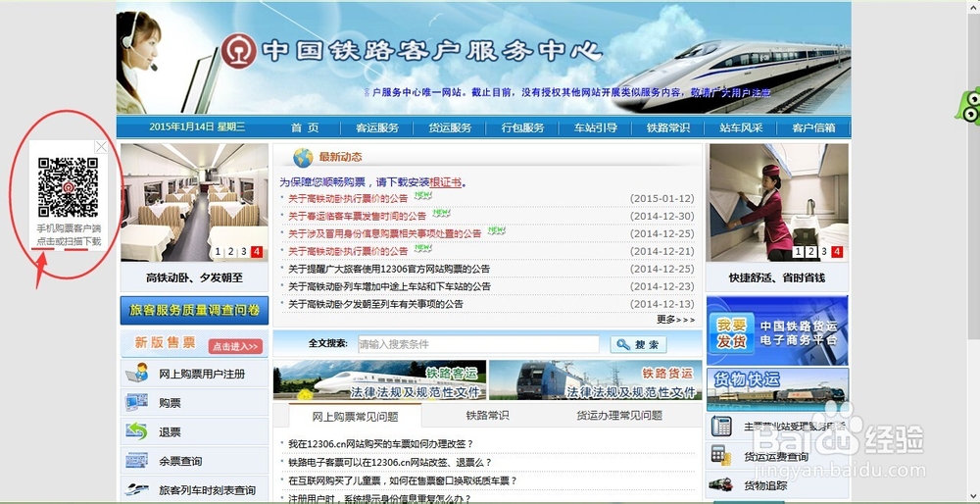
Task: Click the China Railway logo emblem
Action: pyautogui.click(x=239, y=51)
